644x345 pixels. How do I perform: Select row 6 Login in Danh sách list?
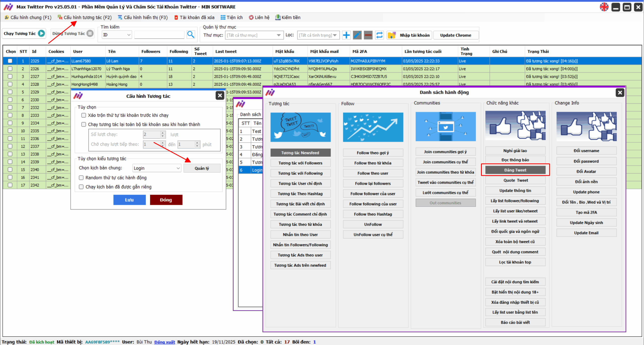point(251,170)
